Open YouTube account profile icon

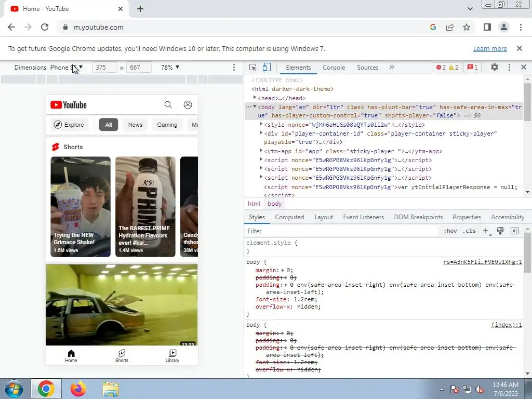[188, 105]
